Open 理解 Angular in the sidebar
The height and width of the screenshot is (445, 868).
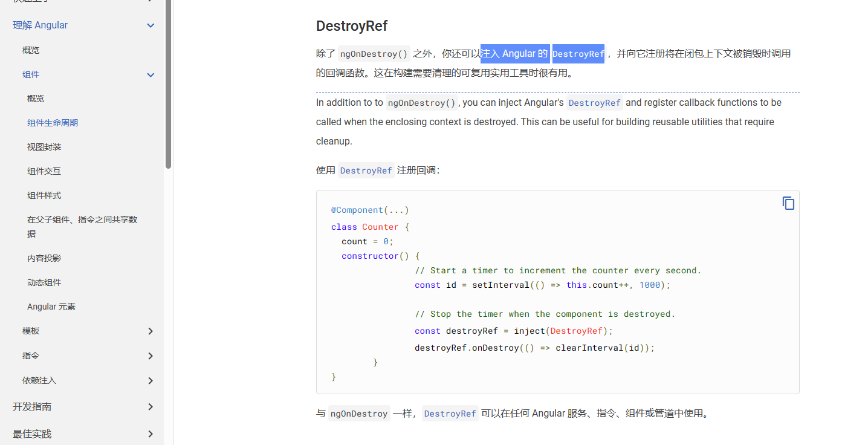click(x=40, y=25)
